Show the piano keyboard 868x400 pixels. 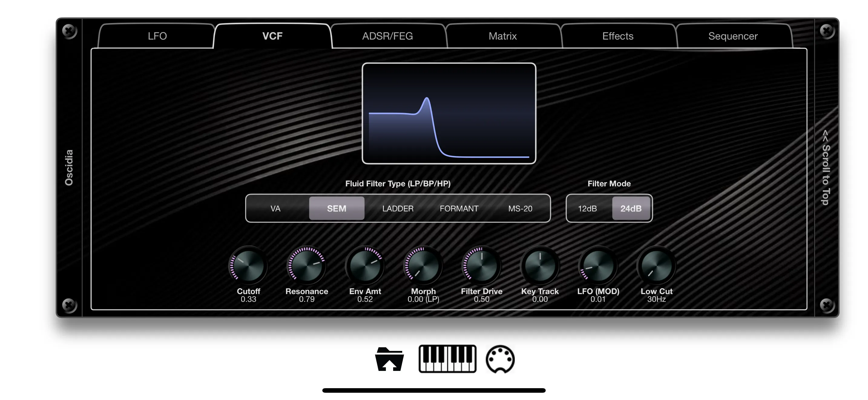tap(447, 358)
